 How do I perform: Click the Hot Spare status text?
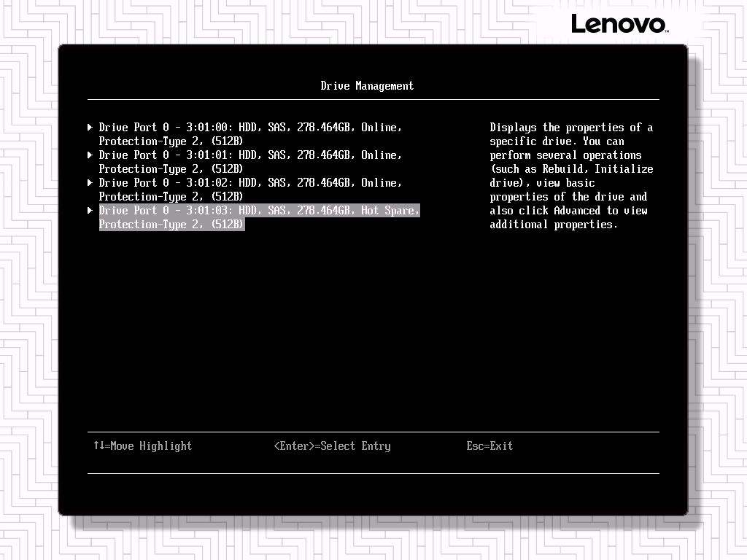point(390,211)
